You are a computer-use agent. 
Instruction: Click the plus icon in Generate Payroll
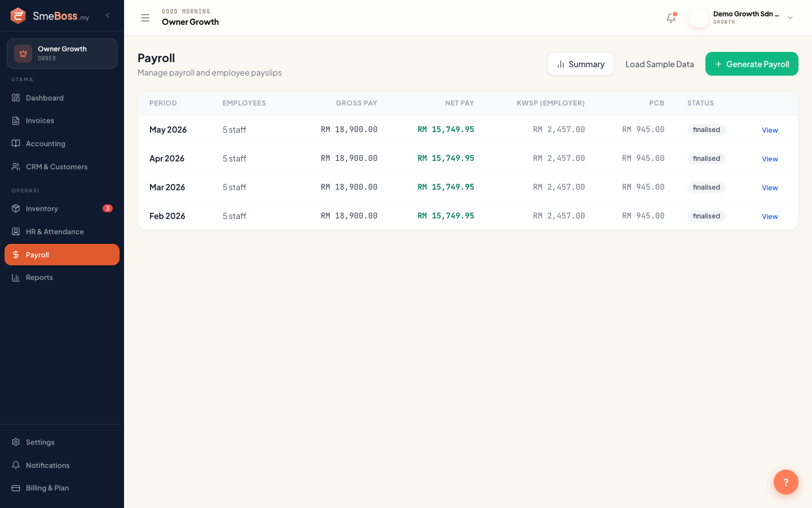(718, 64)
